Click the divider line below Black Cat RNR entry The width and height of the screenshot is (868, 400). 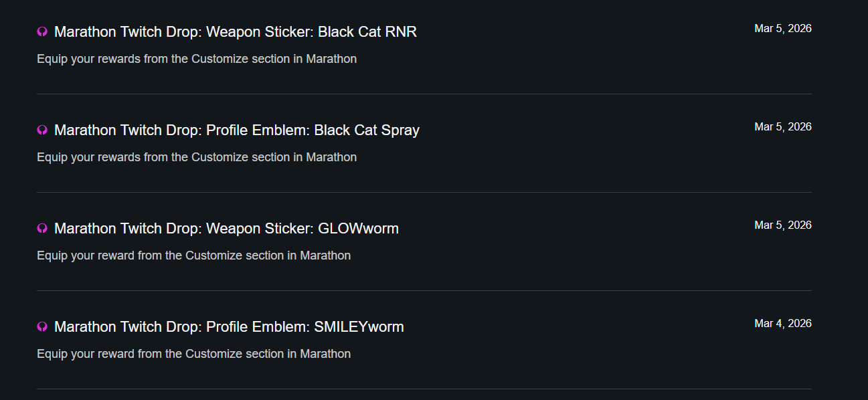click(x=424, y=94)
